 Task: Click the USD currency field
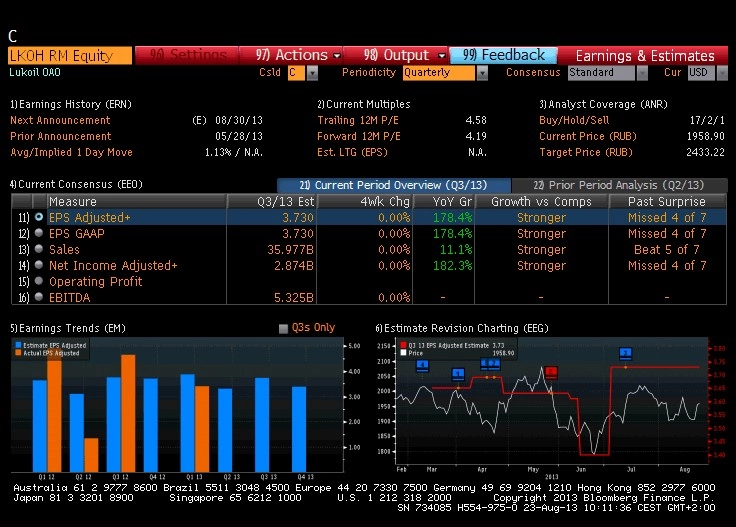[x=701, y=73]
